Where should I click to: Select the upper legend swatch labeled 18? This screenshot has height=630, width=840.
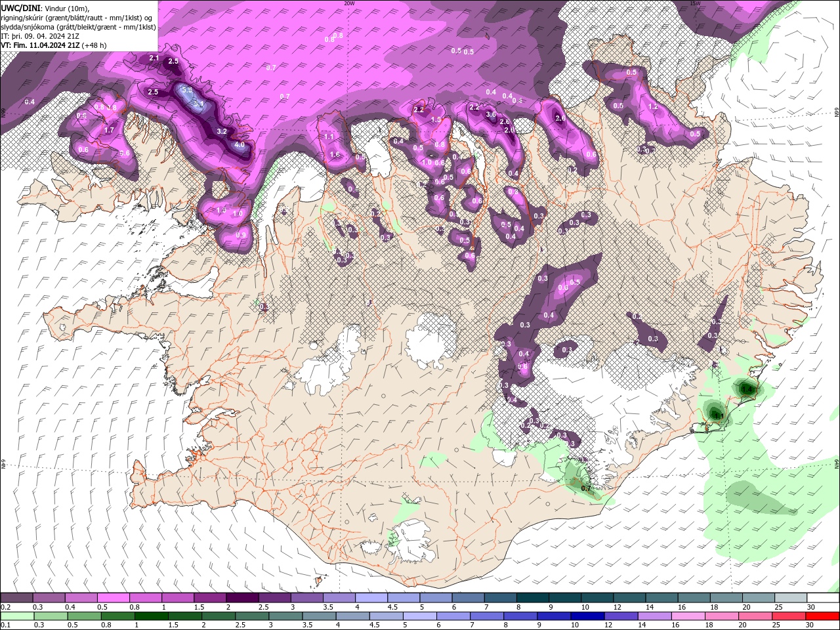pyautogui.click(x=726, y=598)
